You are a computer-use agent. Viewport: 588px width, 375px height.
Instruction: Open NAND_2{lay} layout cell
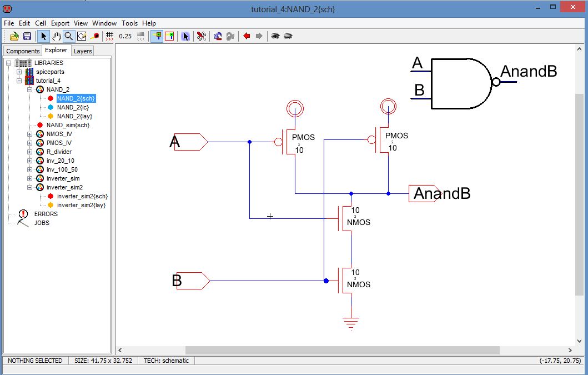click(74, 116)
